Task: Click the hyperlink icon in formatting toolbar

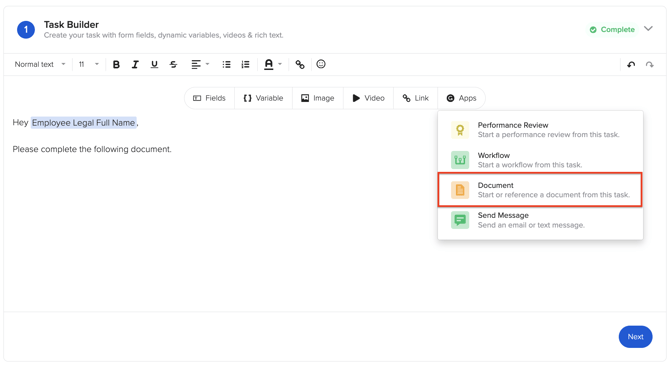Action: 300,64
